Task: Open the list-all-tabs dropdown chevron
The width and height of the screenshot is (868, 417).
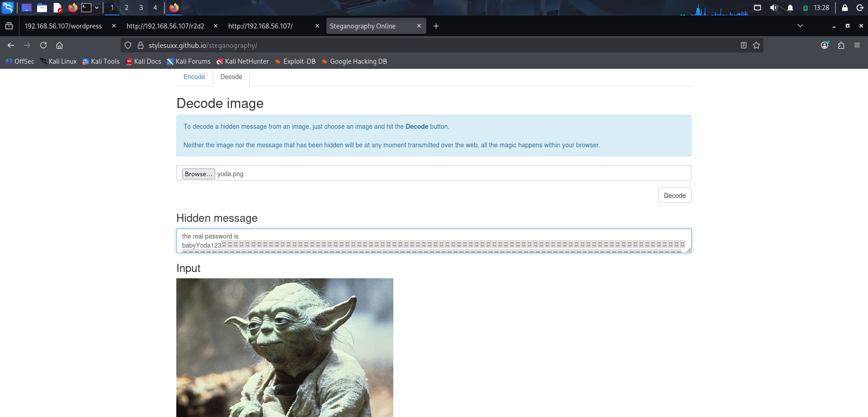Action: (x=800, y=26)
